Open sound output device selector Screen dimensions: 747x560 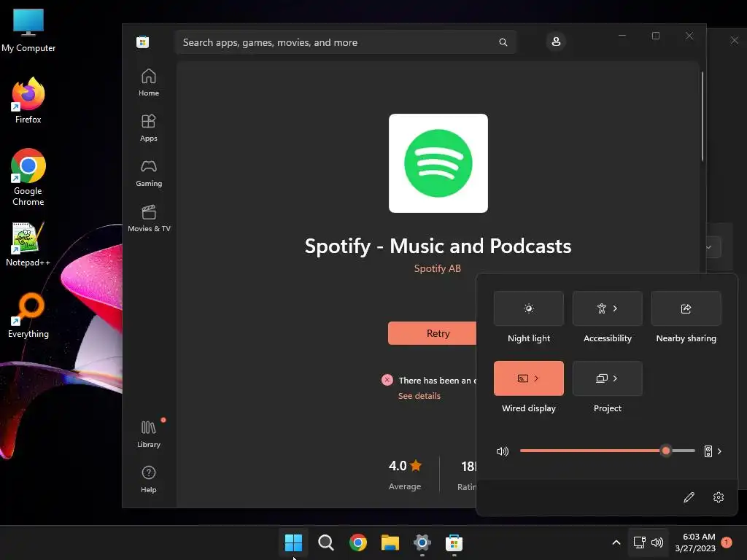(713, 451)
